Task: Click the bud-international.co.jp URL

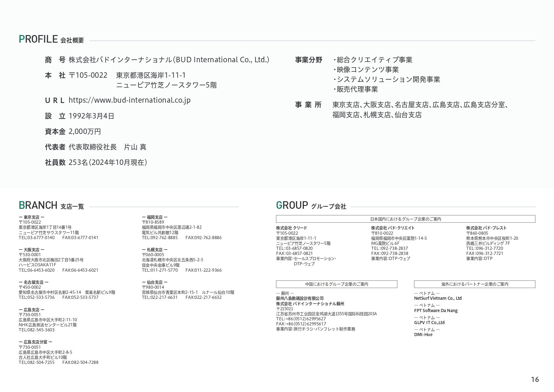Action: pyautogui.click(x=129, y=100)
